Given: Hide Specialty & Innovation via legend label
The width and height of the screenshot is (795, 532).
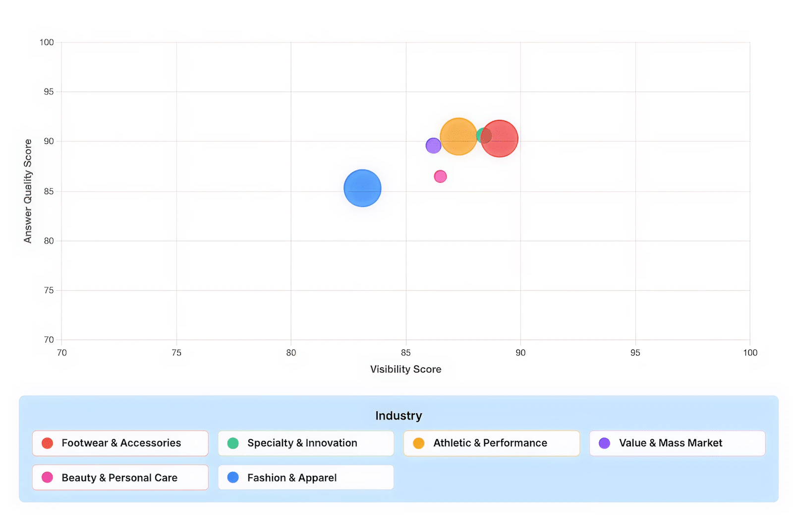Looking at the screenshot, I should tap(302, 443).
